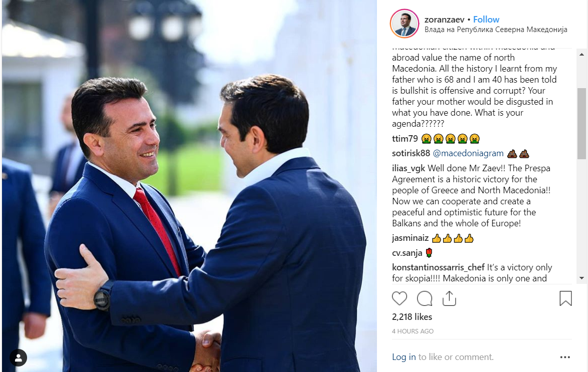Open ilias_vgk commenter profile

coord(409,168)
